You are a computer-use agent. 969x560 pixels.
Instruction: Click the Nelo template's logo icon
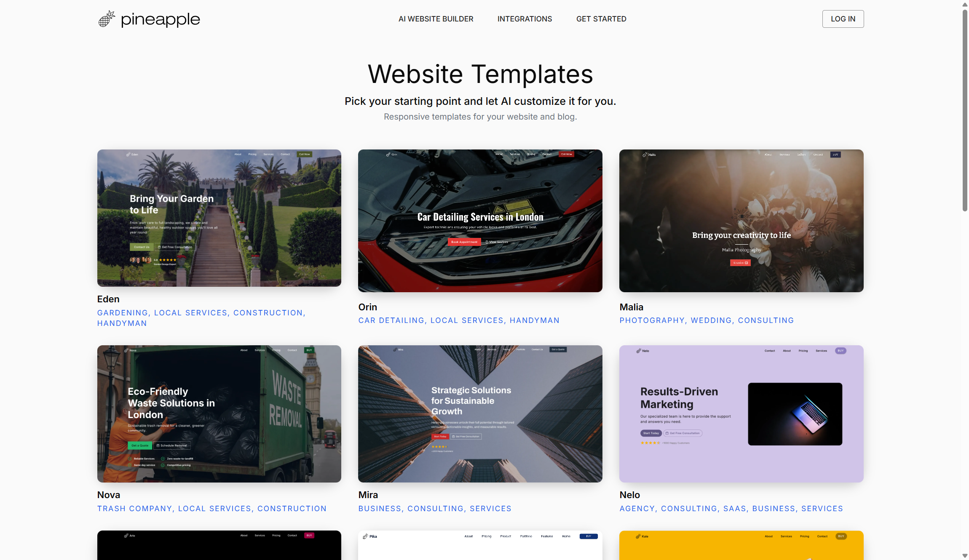(x=639, y=350)
